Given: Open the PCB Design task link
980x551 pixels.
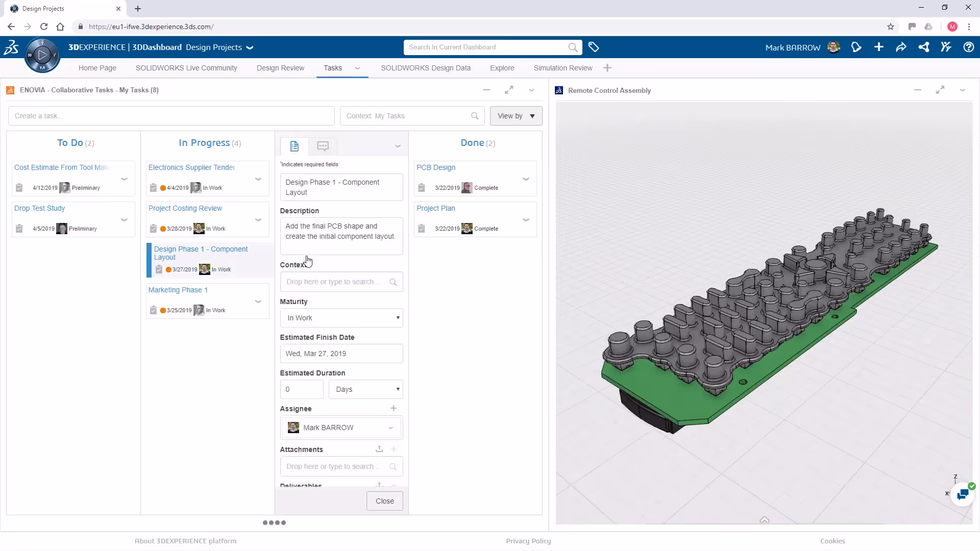Looking at the screenshot, I should 436,167.
